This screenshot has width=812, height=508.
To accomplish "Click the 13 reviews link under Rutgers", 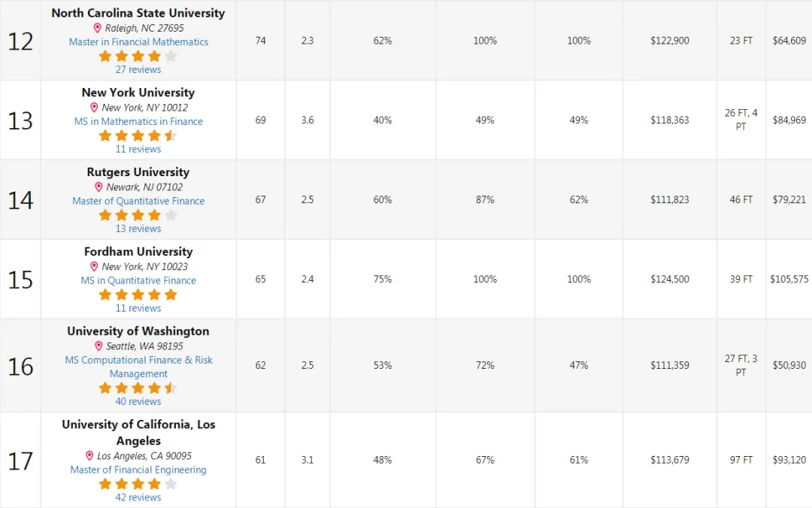I will pos(138,229).
